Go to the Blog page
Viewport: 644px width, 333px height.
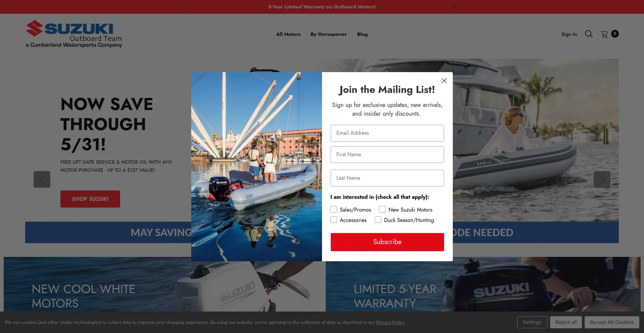point(362,34)
